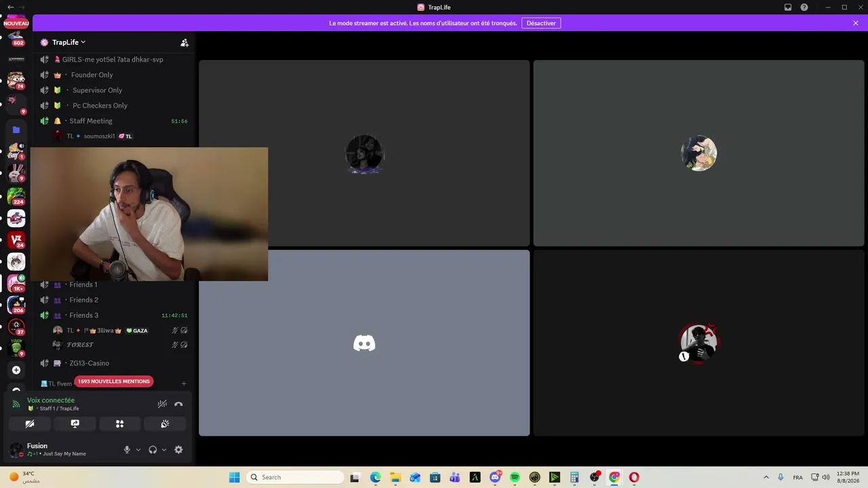Open headphone output options arrow
The height and width of the screenshot is (488, 868).
click(x=164, y=450)
